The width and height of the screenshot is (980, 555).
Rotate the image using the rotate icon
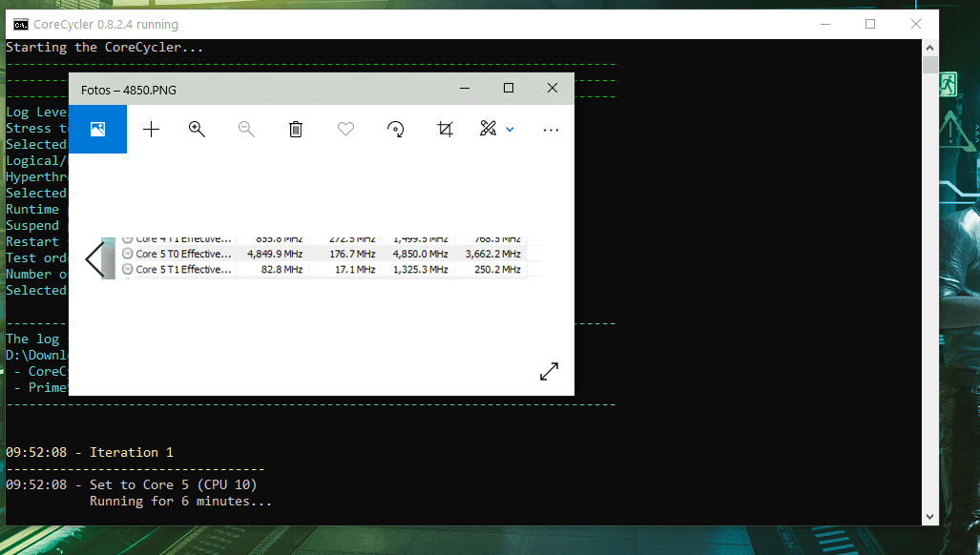click(x=396, y=130)
